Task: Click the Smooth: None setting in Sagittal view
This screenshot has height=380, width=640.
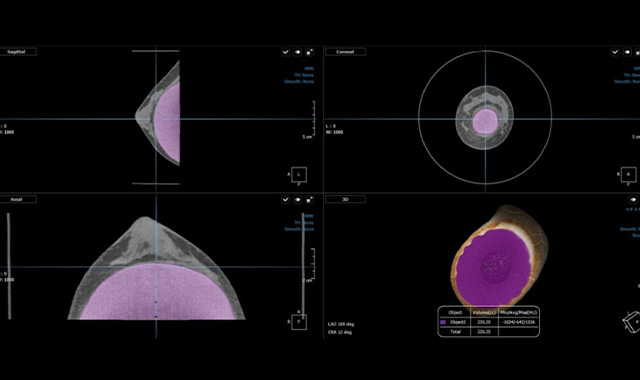Action: (299, 82)
